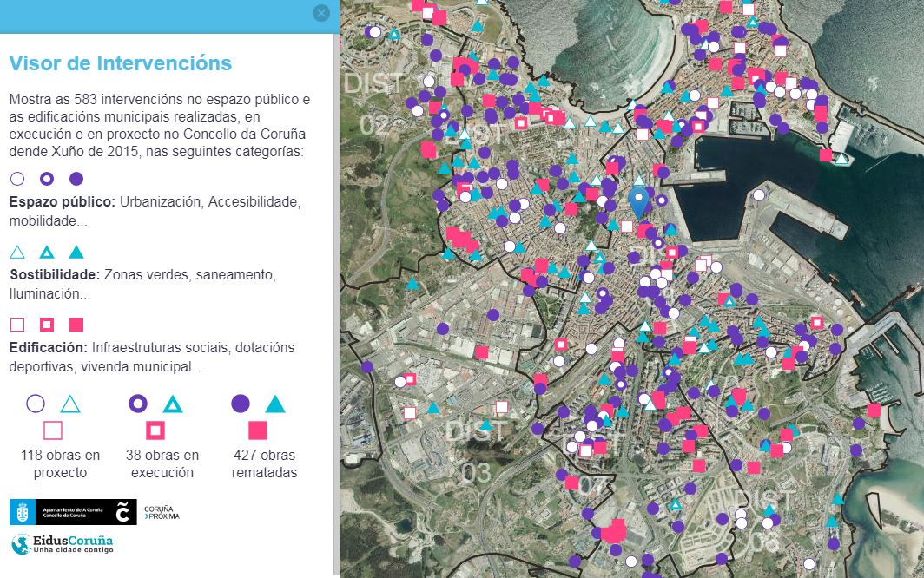Click the 'Visor de Intervencións' heading
The width and height of the screenshot is (924, 578).
[120, 63]
